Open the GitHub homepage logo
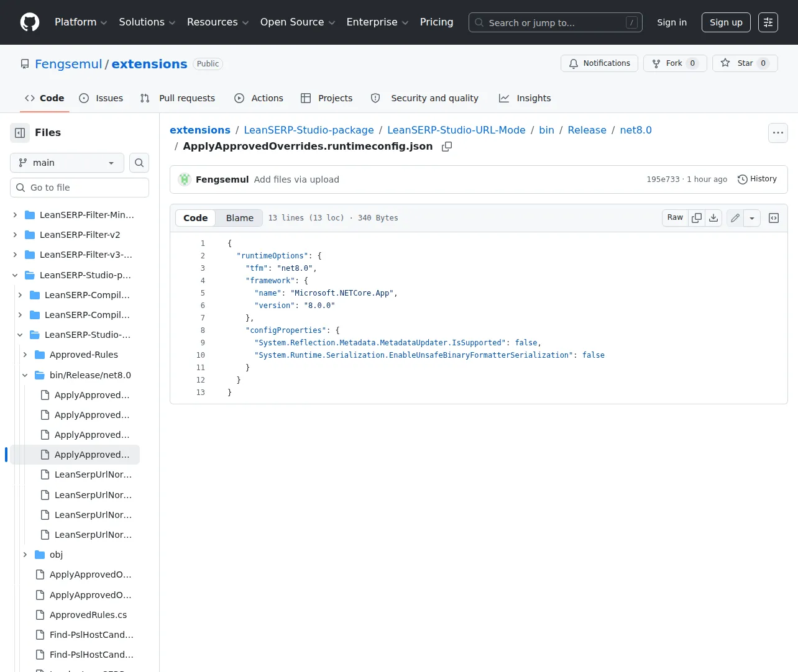The width and height of the screenshot is (798, 672). (30, 22)
